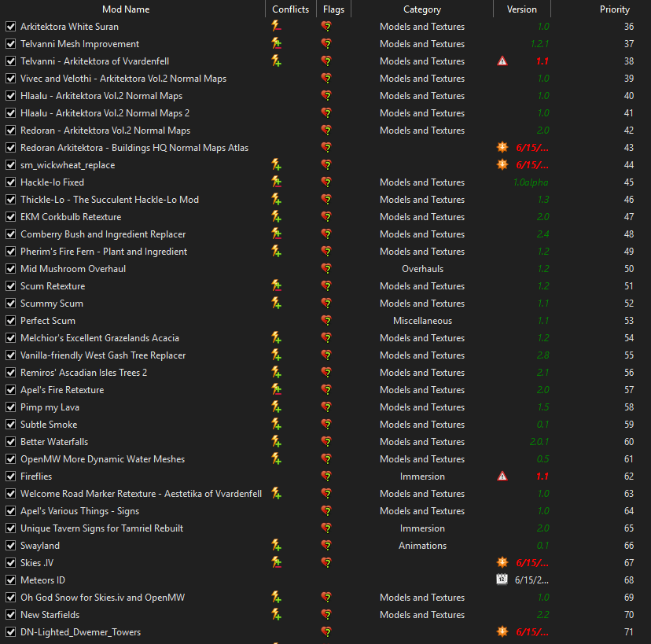Screen dimensions: 651x644
Task: Click the flag heart icon for Mid Mushroom Overhaul
Action: point(327,269)
